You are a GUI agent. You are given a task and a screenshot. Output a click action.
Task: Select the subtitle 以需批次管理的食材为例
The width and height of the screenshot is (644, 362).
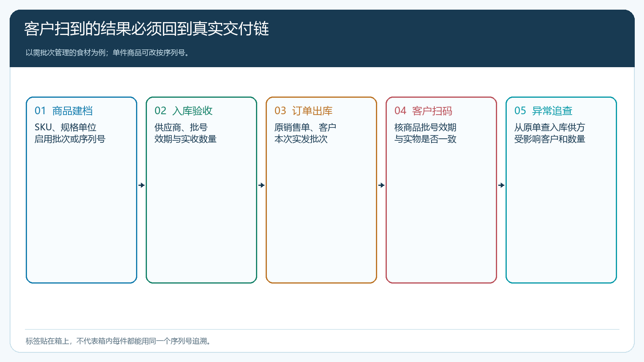[66, 53]
